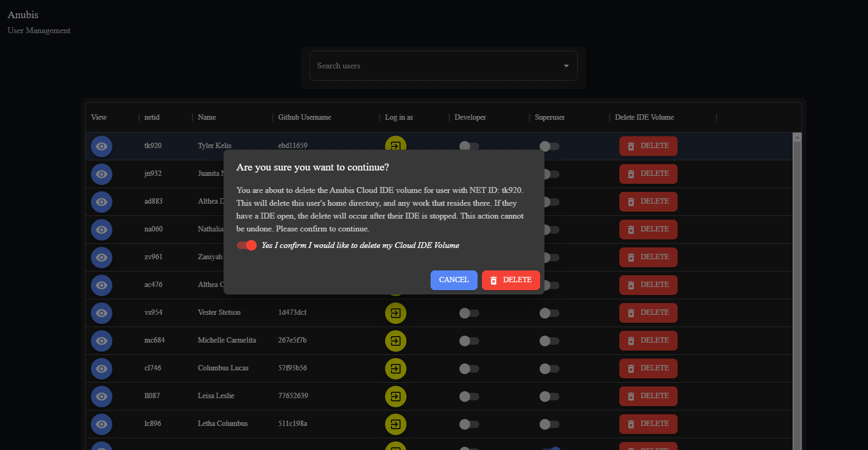
Task: View user ac476 via the eye icon
Action: click(102, 285)
